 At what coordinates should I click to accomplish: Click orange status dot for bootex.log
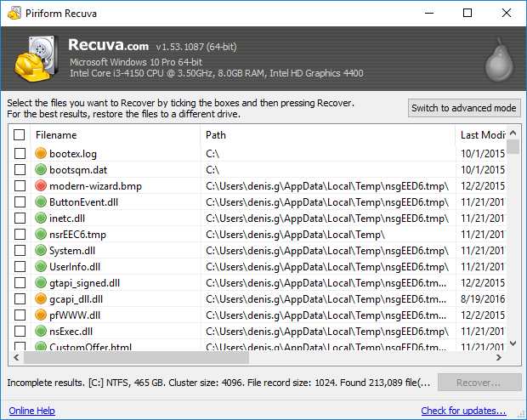pos(41,153)
